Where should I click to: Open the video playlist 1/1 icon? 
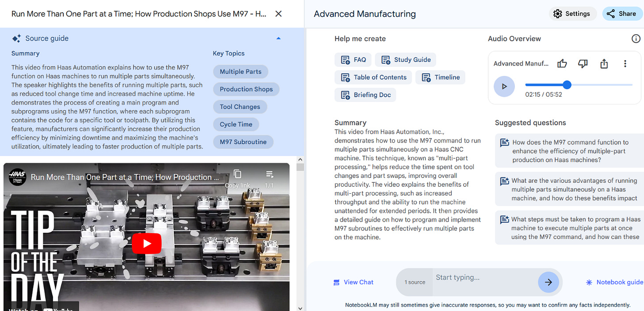(269, 174)
